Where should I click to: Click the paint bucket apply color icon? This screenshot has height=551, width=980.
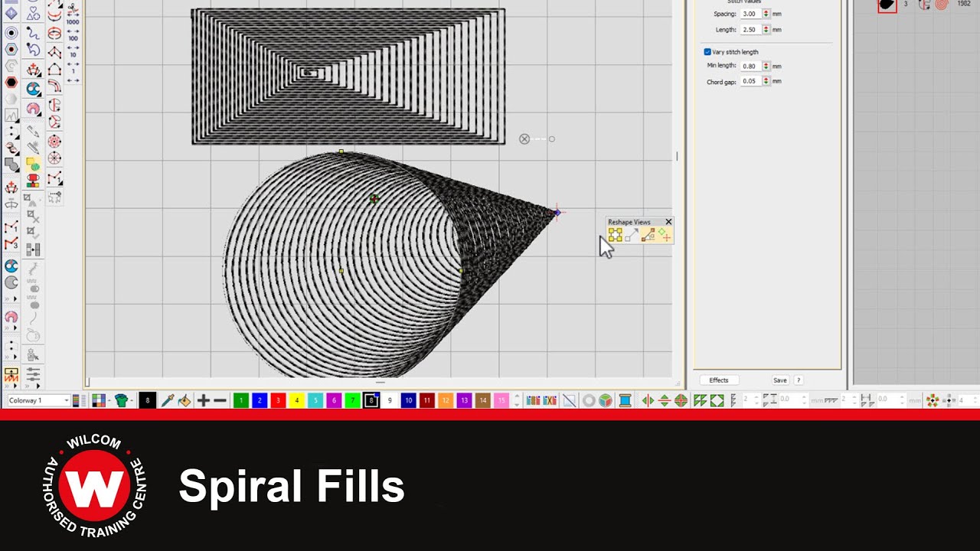185,400
